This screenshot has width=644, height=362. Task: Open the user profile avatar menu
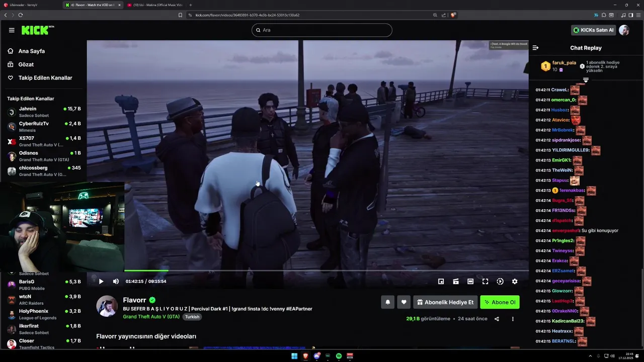click(x=624, y=30)
